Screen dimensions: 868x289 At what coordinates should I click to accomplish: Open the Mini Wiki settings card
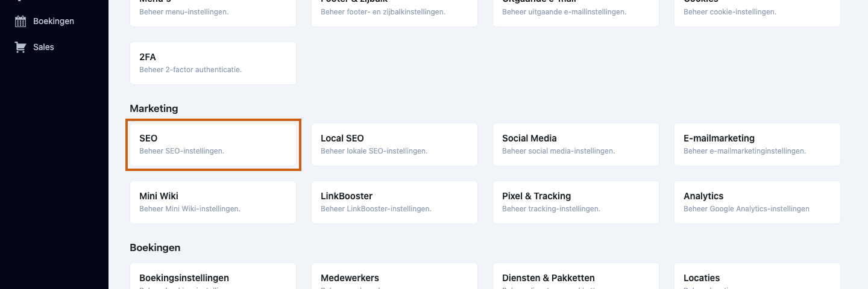pos(213,202)
